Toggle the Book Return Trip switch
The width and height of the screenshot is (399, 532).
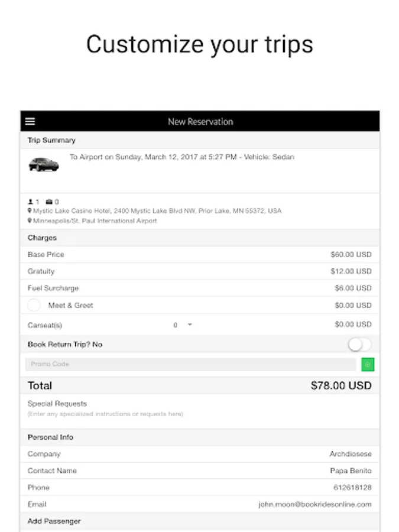pos(359,345)
